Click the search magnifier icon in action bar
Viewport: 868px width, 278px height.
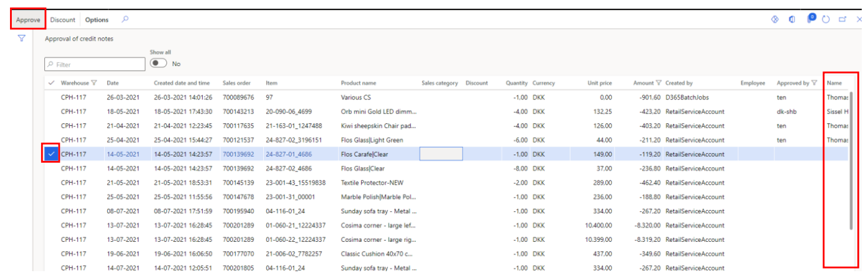[x=125, y=19]
